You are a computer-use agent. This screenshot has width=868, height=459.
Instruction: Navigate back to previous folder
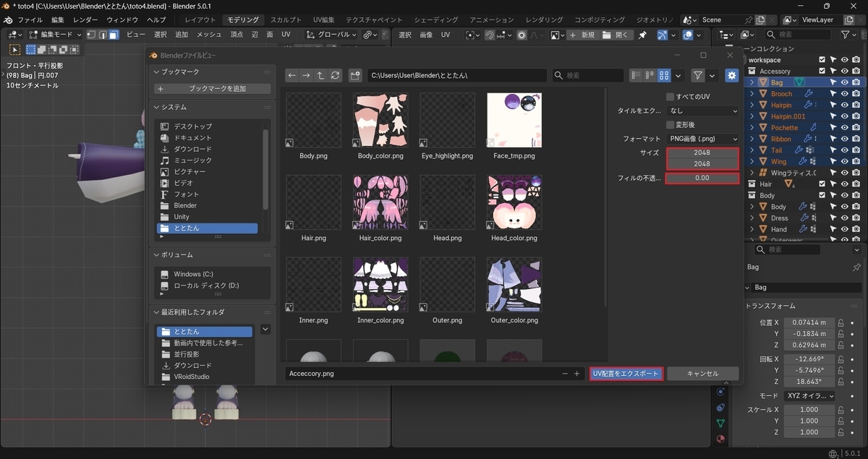(292, 75)
